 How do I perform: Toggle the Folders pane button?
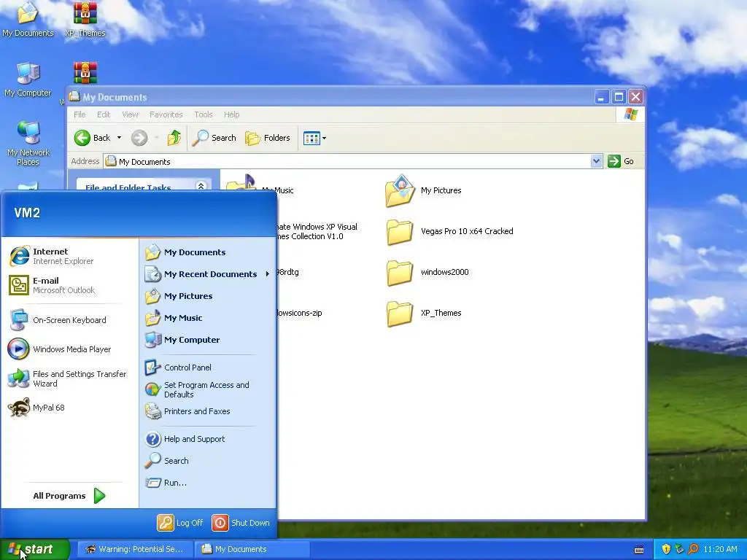tap(268, 138)
